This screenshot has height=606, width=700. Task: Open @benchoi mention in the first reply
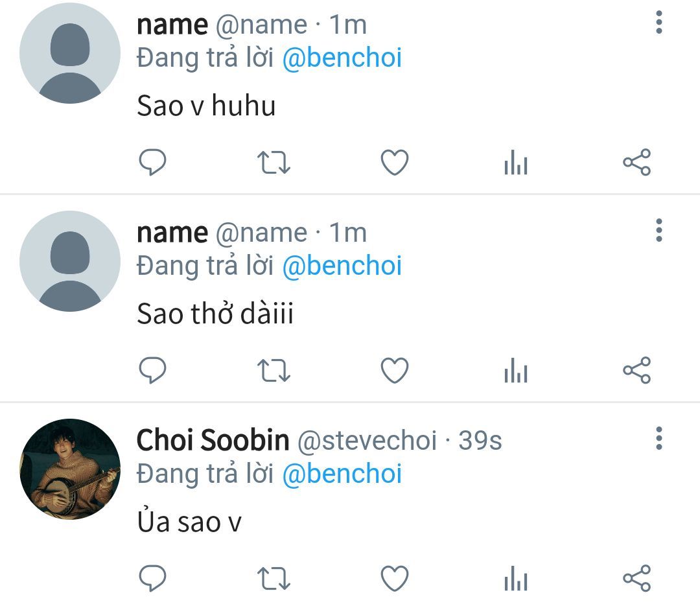click(342, 58)
